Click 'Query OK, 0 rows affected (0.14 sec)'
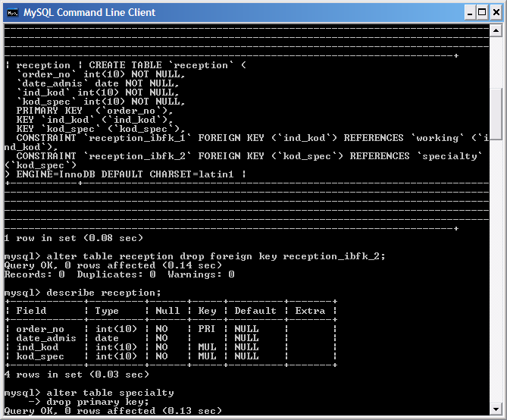The width and height of the screenshot is (507, 420). [x=113, y=265]
